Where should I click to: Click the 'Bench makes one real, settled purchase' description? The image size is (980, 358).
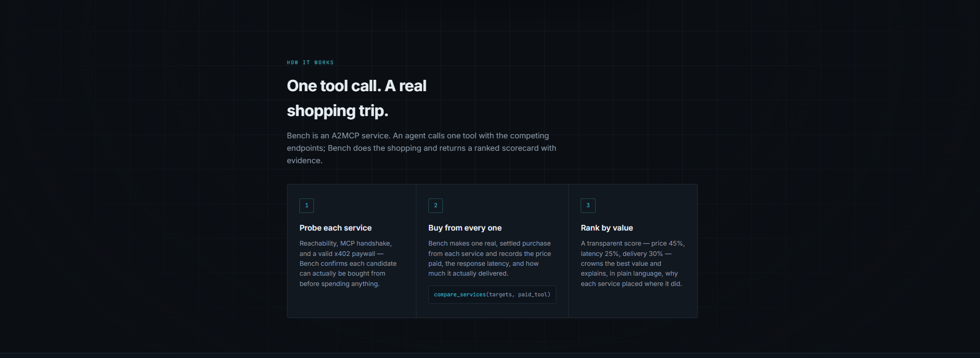pos(489,259)
